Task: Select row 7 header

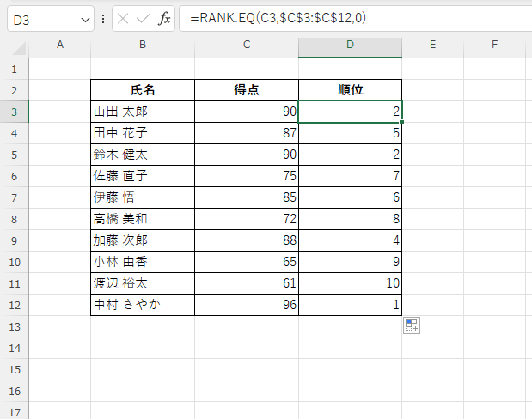Action: [x=15, y=197]
